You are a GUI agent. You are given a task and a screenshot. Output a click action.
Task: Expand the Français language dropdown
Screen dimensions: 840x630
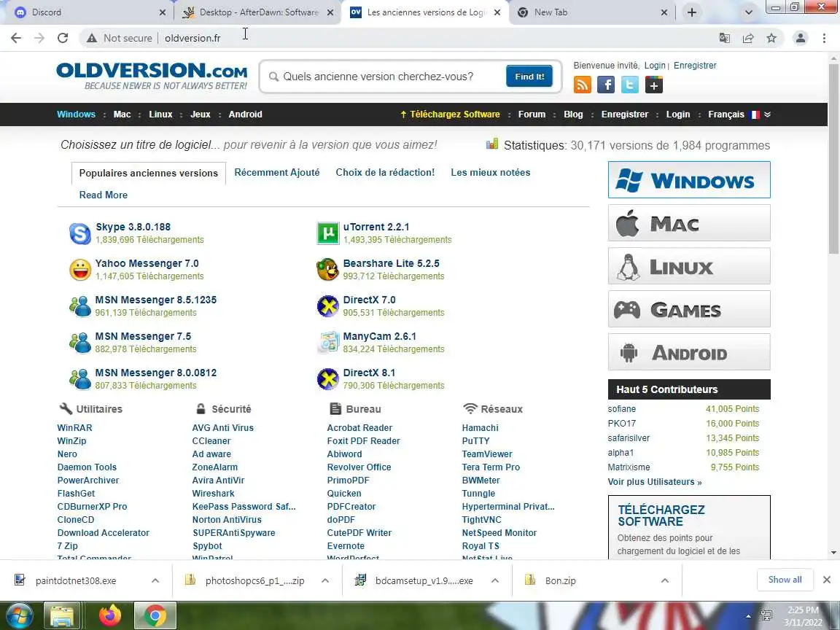coord(768,114)
